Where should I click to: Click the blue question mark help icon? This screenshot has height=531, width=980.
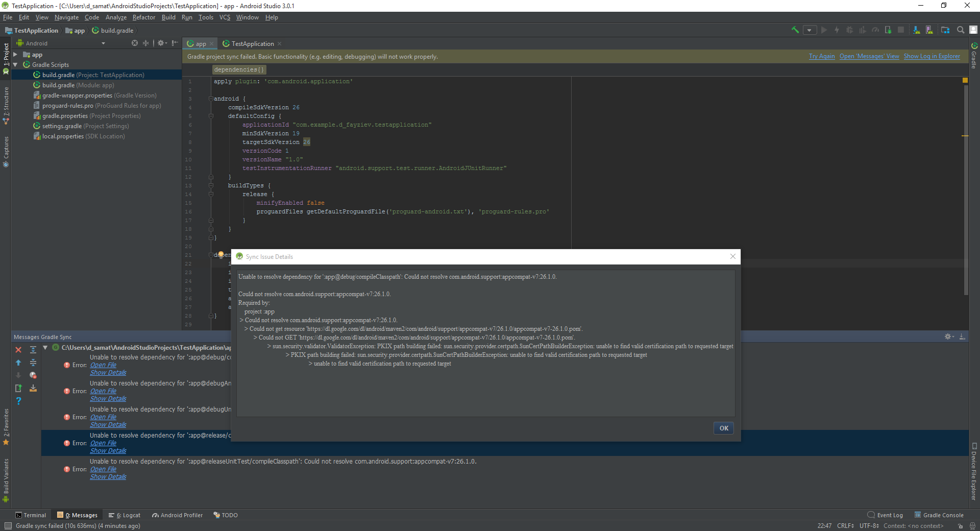18,401
